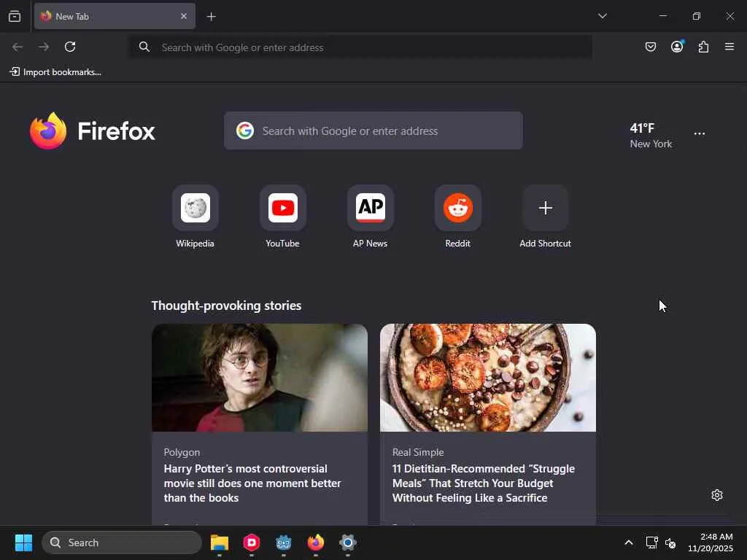Click the muted volume tray icon
The width and height of the screenshot is (747, 560).
670,542
